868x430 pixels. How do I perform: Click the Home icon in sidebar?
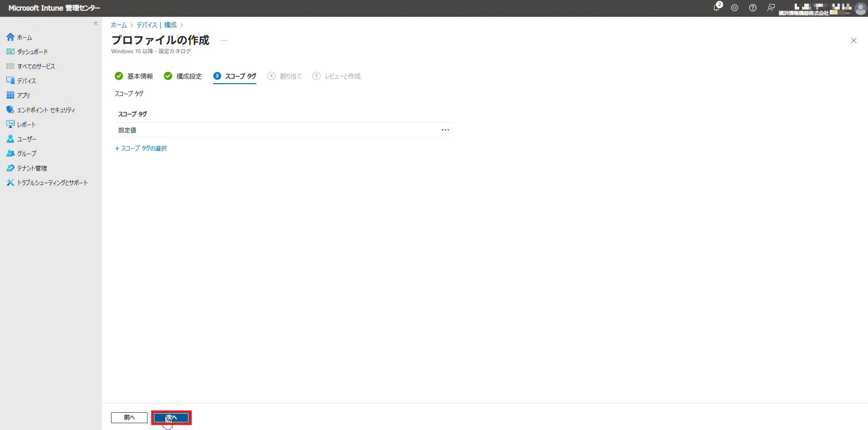[x=10, y=37]
